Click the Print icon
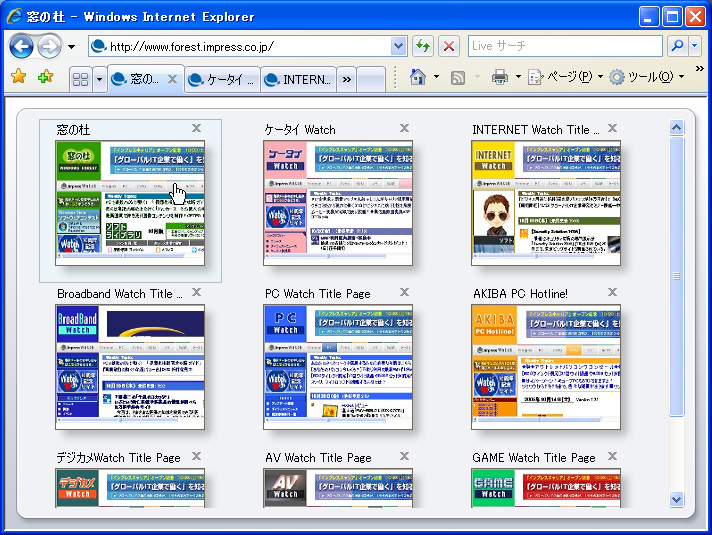Image resolution: width=712 pixels, height=535 pixels. click(x=499, y=77)
